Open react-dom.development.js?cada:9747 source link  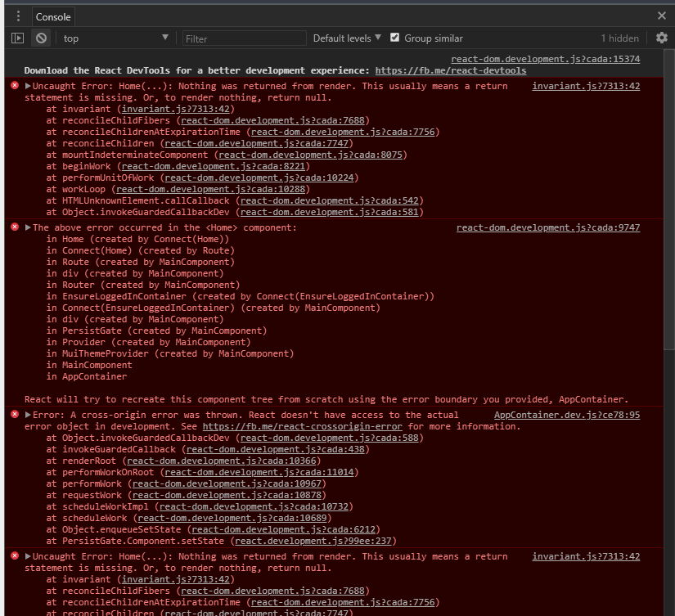pos(548,227)
